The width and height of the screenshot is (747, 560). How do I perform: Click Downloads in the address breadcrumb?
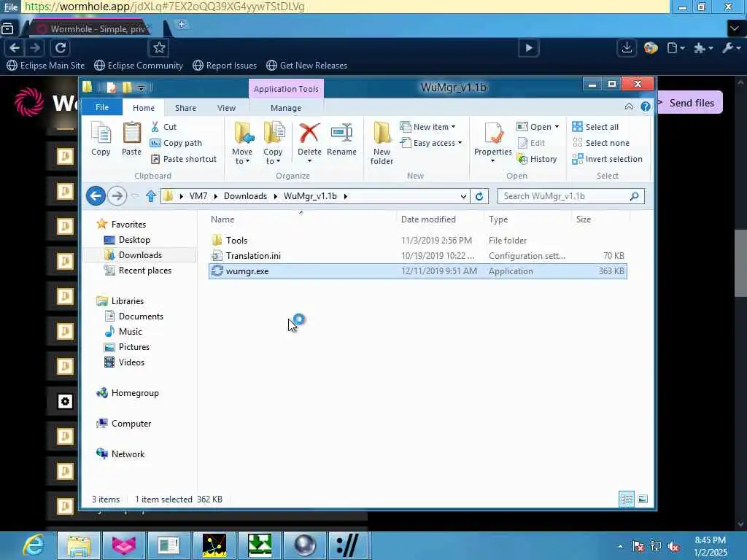point(245,196)
